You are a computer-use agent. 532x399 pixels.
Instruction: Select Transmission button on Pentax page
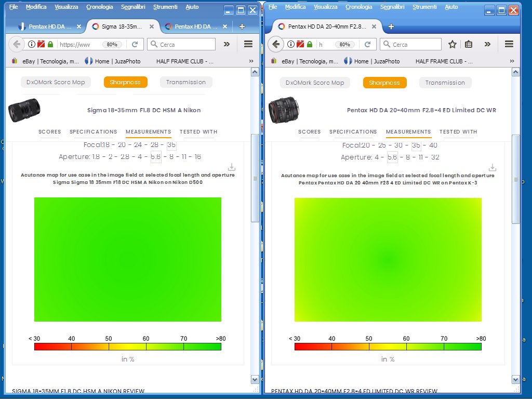pos(445,83)
